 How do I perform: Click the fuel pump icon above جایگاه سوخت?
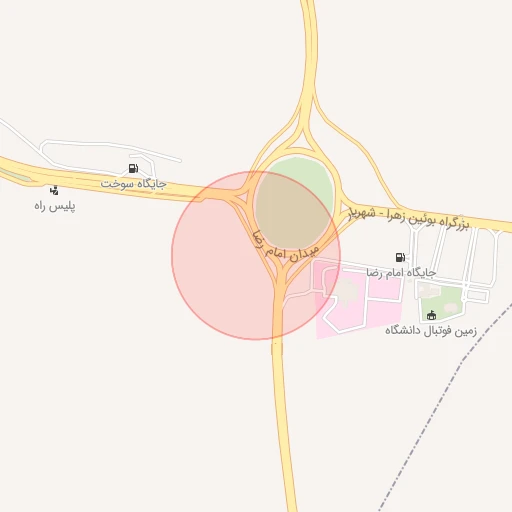click(x=133, y=168)
